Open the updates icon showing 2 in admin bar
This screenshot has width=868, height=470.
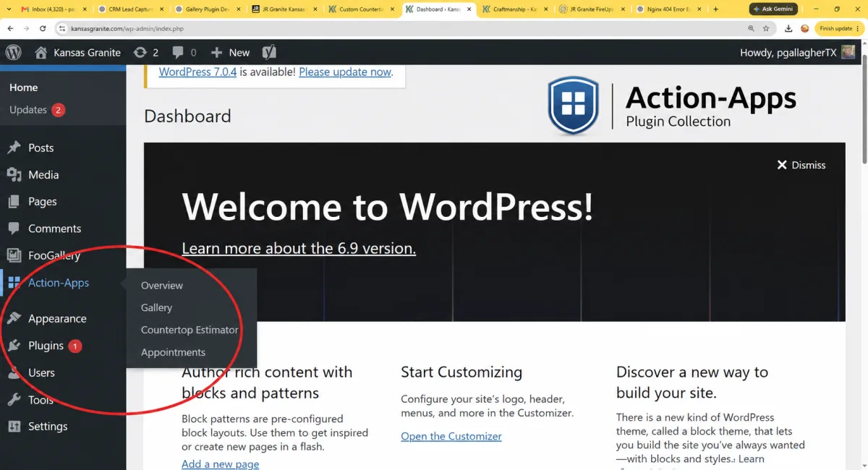146,52
